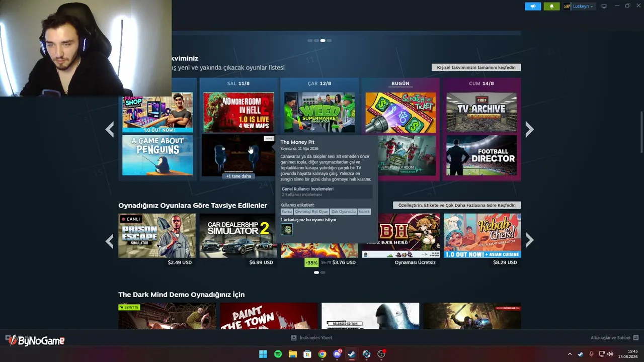The width and height of the screenshot is (644, 362).
Task: Click 'Kişisel takviminizin tamamını keşfedin' button
Action: 476,67
